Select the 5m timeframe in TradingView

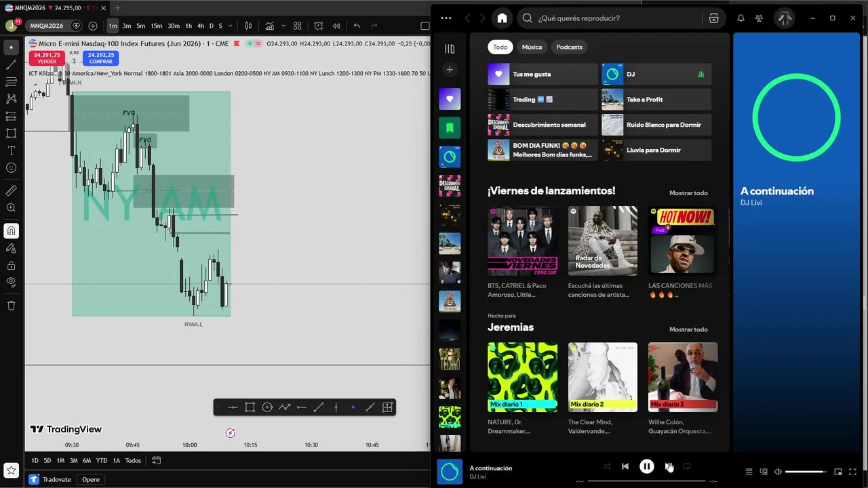[x=140, y=26]
